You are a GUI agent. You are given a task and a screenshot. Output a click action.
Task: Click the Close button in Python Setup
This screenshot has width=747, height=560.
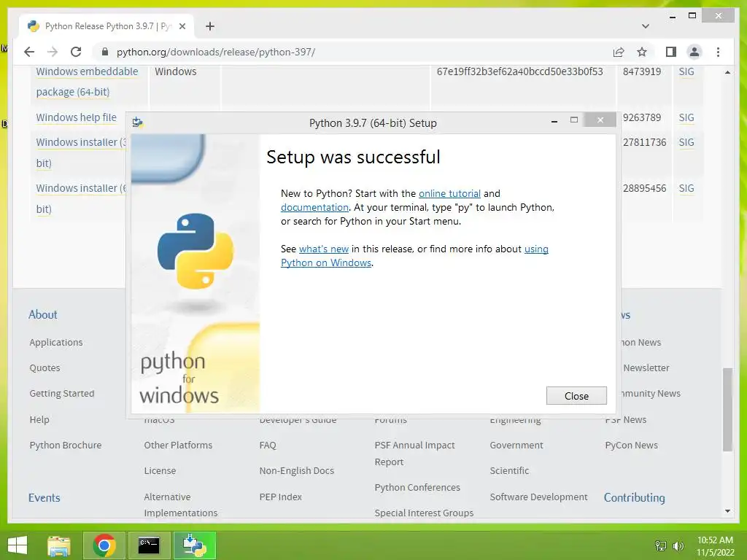coord(576,396)
